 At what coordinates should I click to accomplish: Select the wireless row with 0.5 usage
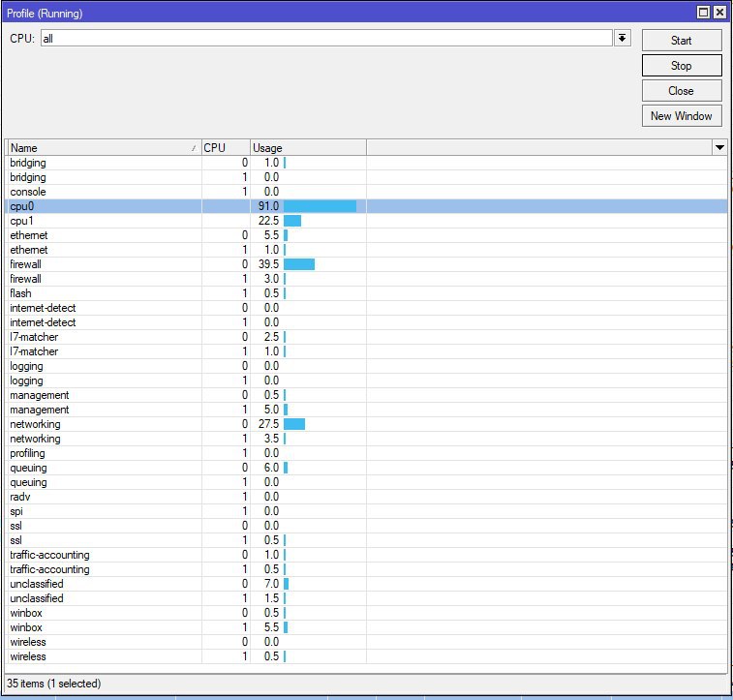[x=367, y=656]
